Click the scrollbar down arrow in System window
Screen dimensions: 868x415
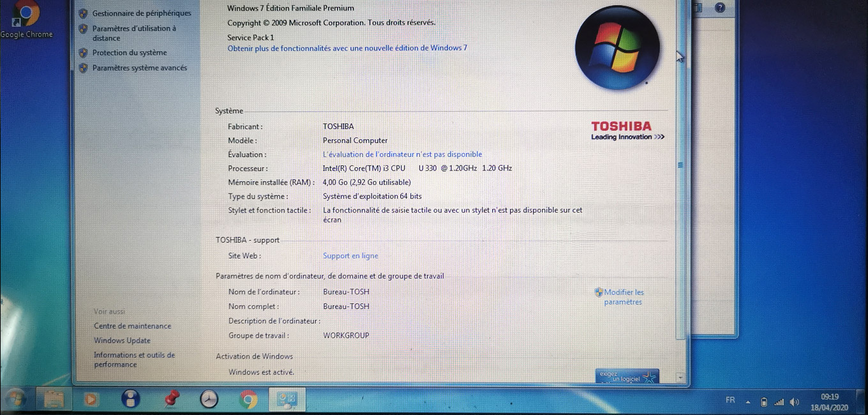click(680, 378)
